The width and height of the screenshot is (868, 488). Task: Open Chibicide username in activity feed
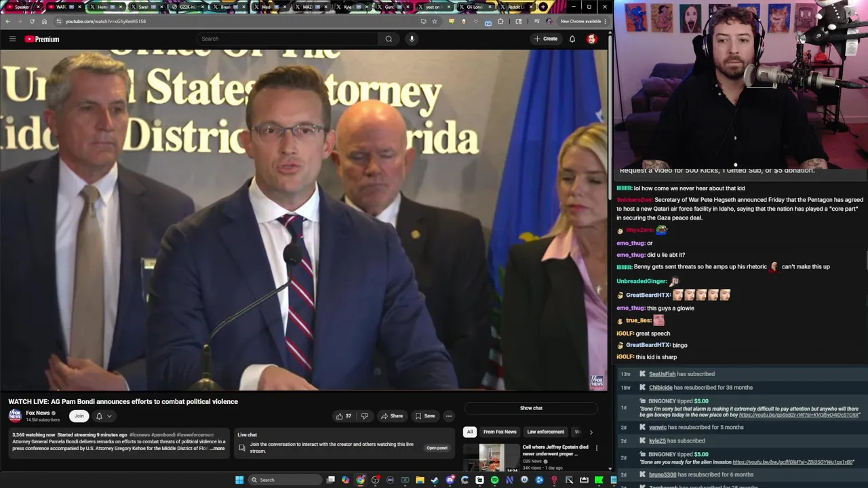pos(660,388)
